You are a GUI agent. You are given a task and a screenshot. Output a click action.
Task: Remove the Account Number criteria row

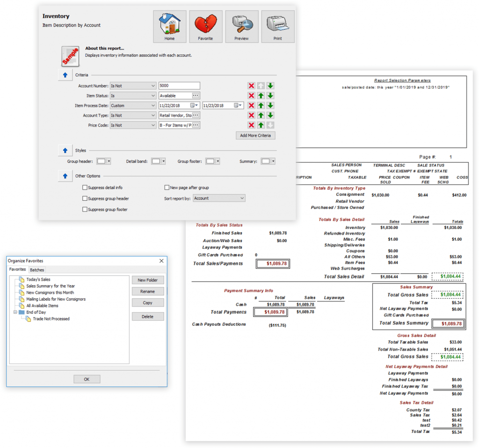point(251,86)
